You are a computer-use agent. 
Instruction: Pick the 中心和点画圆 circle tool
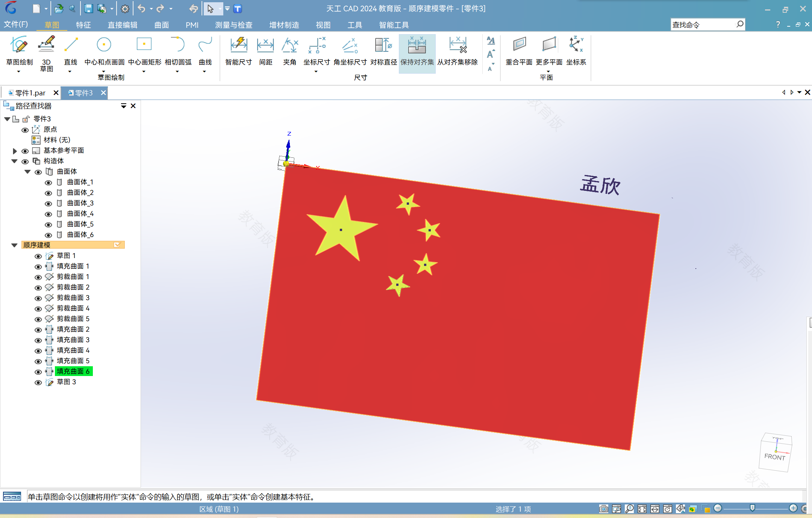pos(104,51)
